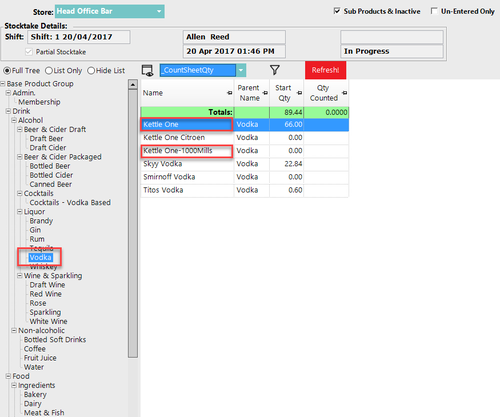Select Bottled Cider in the tree
This screenshot has width=500, height=417.
coord(51,175)
